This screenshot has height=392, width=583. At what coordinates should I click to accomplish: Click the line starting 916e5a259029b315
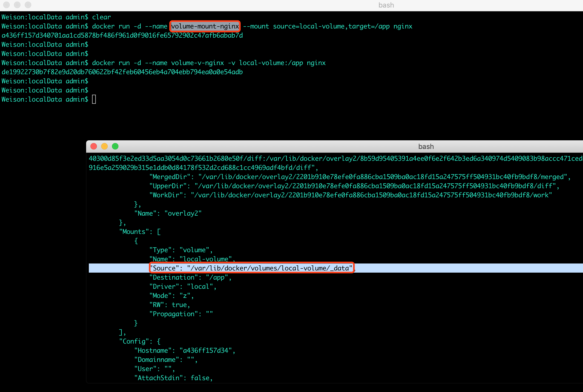pyautogui.click(x=203, y=168)
